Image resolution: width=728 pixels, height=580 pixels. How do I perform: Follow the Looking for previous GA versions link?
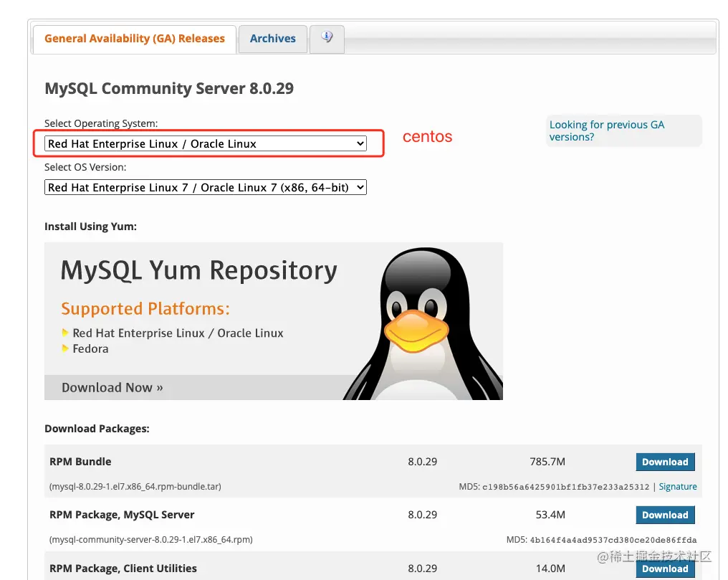(x=607, y=130)
